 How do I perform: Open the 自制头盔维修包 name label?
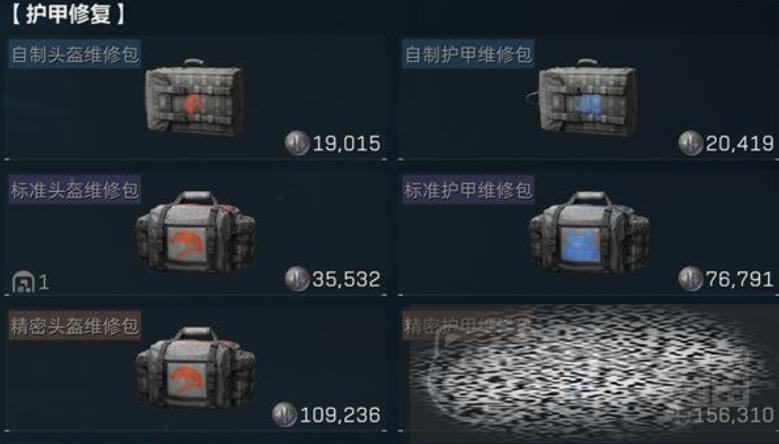tap(75, 54)
